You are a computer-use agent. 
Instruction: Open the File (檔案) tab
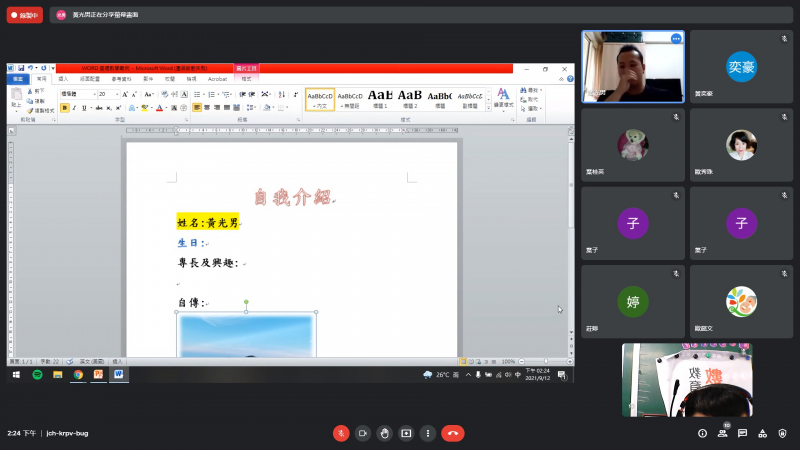(x=18, y=79)
